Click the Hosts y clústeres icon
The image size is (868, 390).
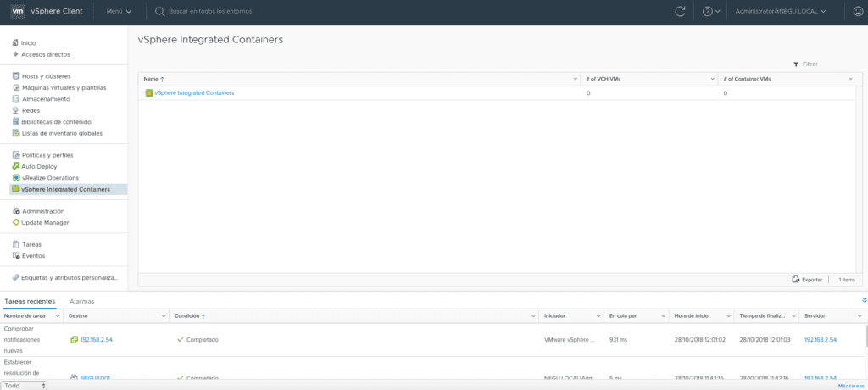[16, 76]
